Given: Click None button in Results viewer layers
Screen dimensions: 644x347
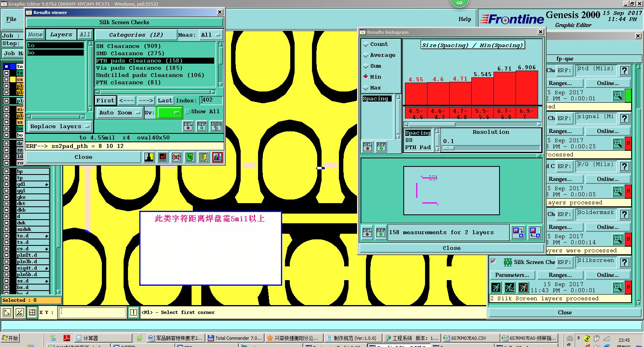Looking at the screenshot, I should pyautogui.click(x=35, y=35).
